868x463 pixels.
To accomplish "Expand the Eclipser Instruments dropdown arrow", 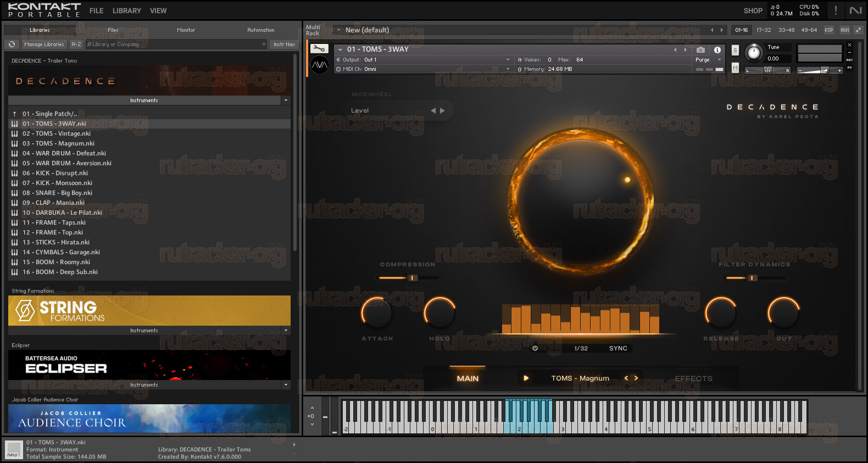I will (x=286, y=385).
